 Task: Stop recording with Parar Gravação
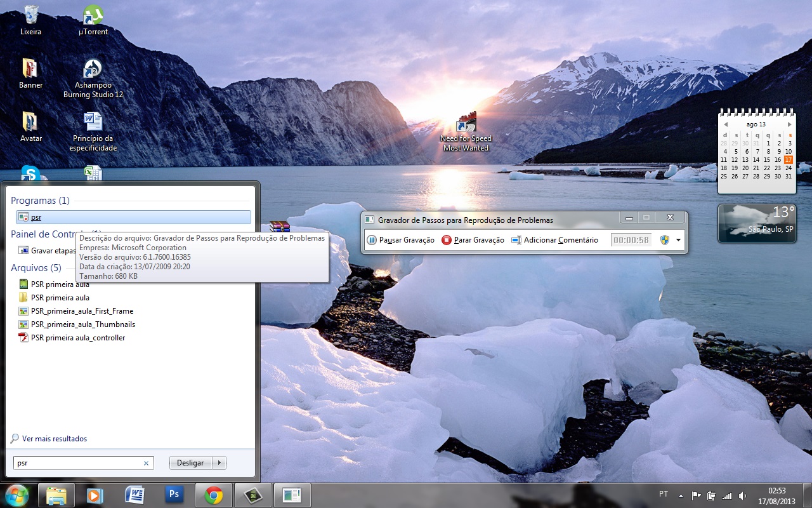coord(473,240)
